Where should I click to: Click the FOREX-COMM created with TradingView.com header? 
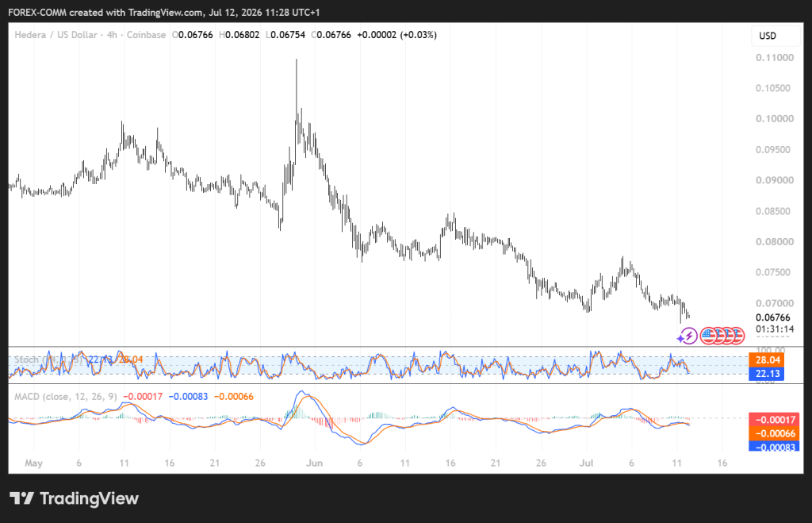[164, 12]
